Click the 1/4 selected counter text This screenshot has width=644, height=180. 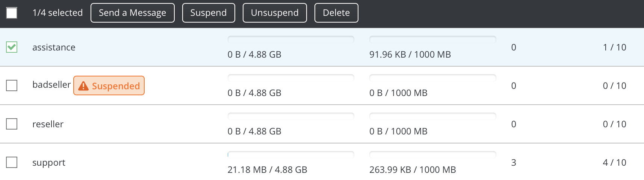(x=57, y=13)
